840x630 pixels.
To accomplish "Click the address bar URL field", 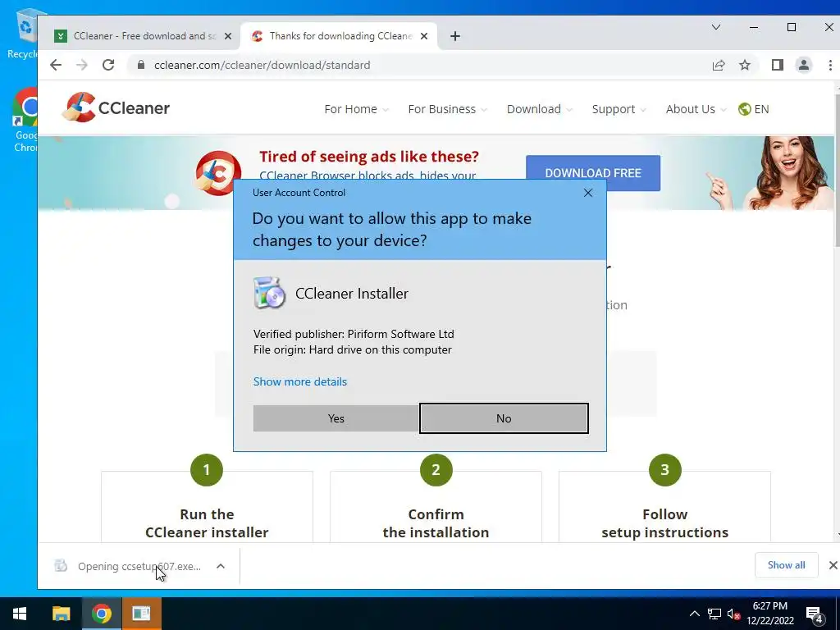I will click(418, 65).
